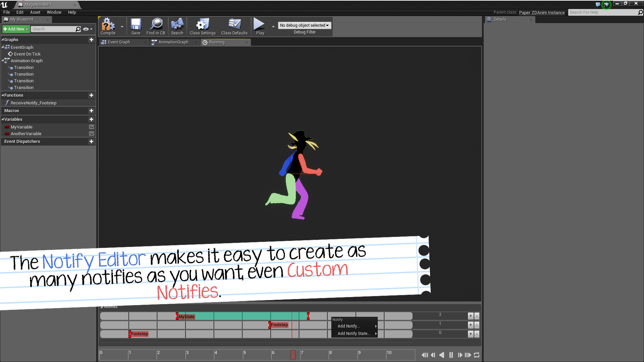Click the Debug Filter dropdown
The width and height of the screenshot is (644, 362).
[x=304, y=25]
